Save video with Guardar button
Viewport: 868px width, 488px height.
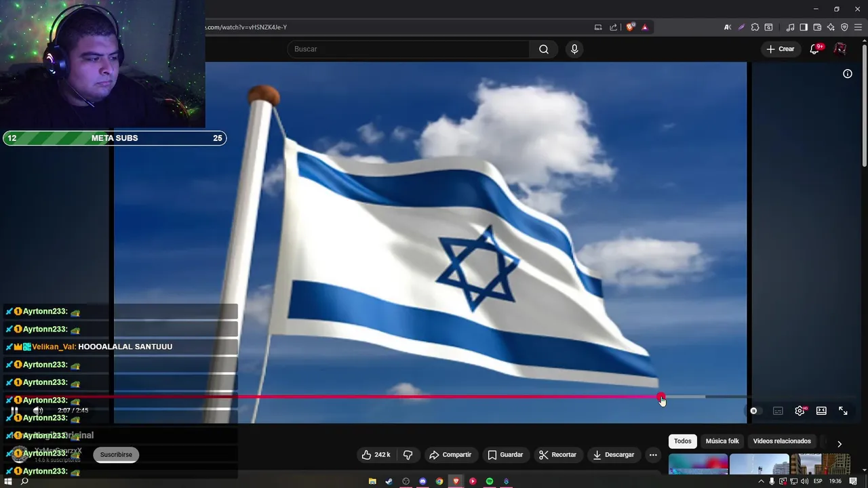(x=505, y=455)
